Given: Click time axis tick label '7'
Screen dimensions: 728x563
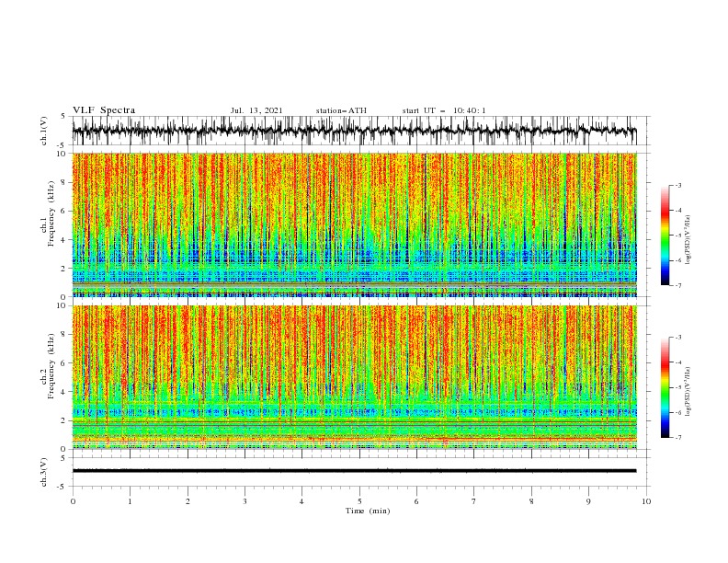Looking at the screenshot, I should pos(474,501).
